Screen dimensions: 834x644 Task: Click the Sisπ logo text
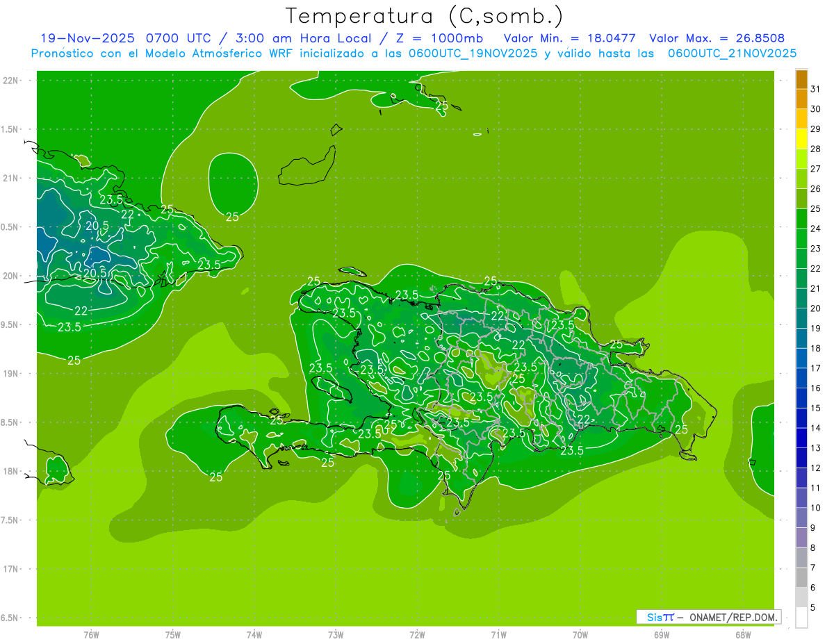[660, 617]
